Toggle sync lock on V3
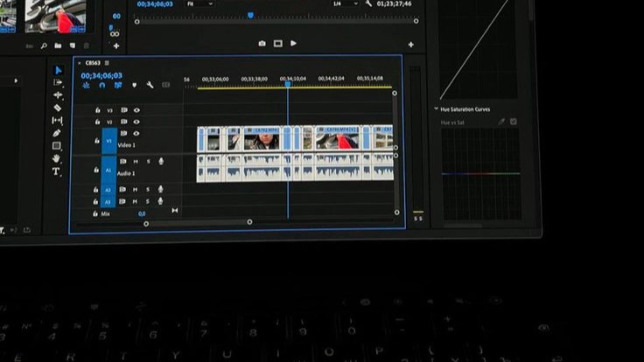 click(x=123, y=110)
